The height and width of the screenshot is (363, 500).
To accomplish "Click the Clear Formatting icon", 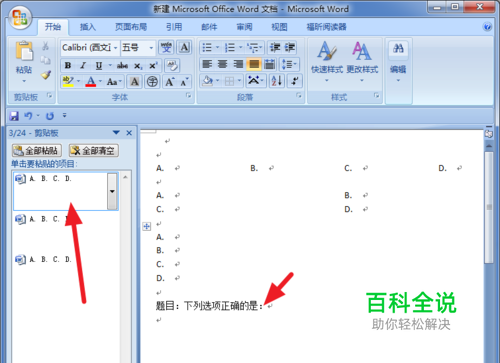I will click(172, 65).
